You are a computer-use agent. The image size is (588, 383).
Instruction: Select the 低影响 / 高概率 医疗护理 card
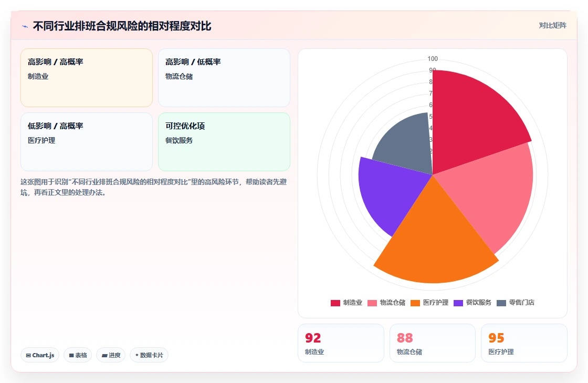coord(87,142)
